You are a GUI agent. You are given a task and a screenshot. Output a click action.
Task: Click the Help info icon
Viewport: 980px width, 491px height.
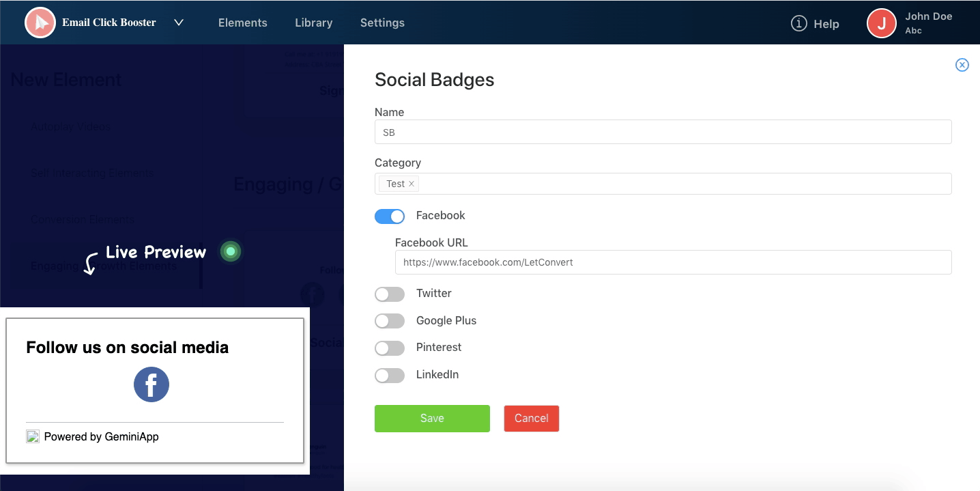tap(798, 23)
